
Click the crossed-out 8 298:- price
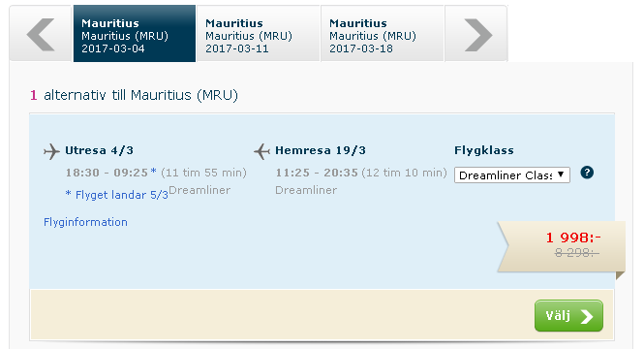[576, 252]
